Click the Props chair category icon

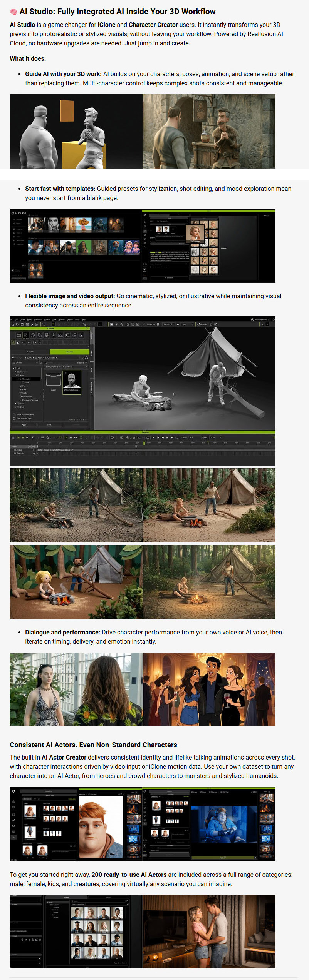coord(47,335)
